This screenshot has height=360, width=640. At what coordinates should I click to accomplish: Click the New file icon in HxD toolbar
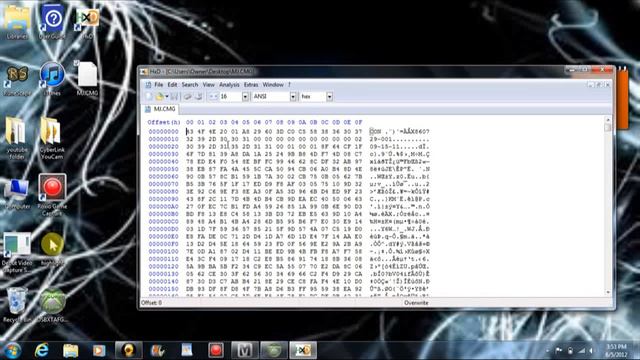coord(149,96)
